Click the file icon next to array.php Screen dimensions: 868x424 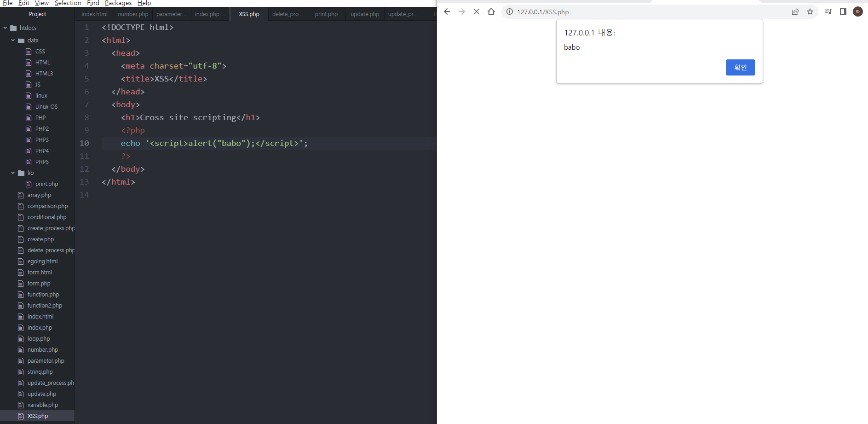(x=21, y=195)
